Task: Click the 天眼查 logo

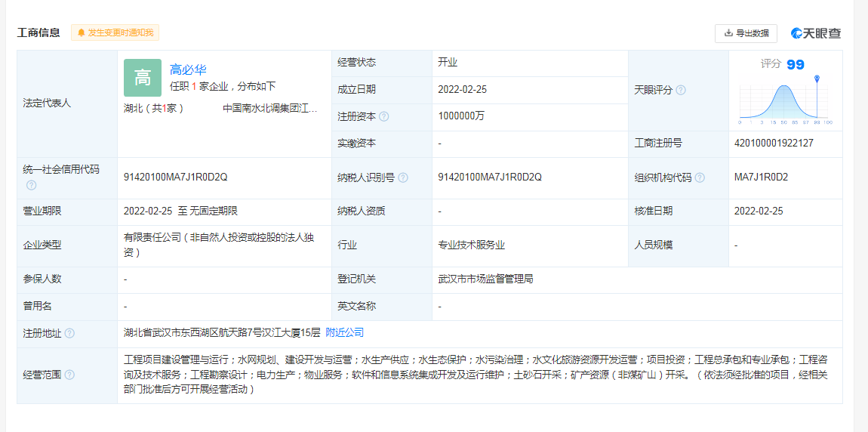Action: click(816, 33)
